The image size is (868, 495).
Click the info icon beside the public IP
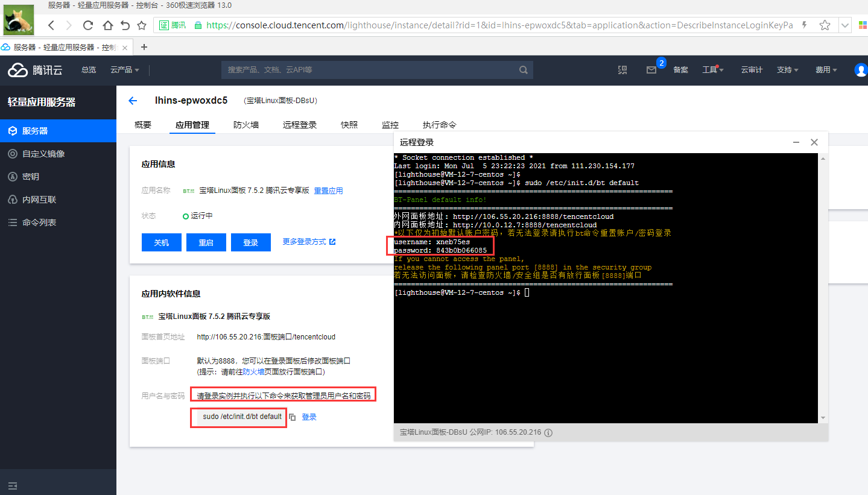[x=548, y=432]
